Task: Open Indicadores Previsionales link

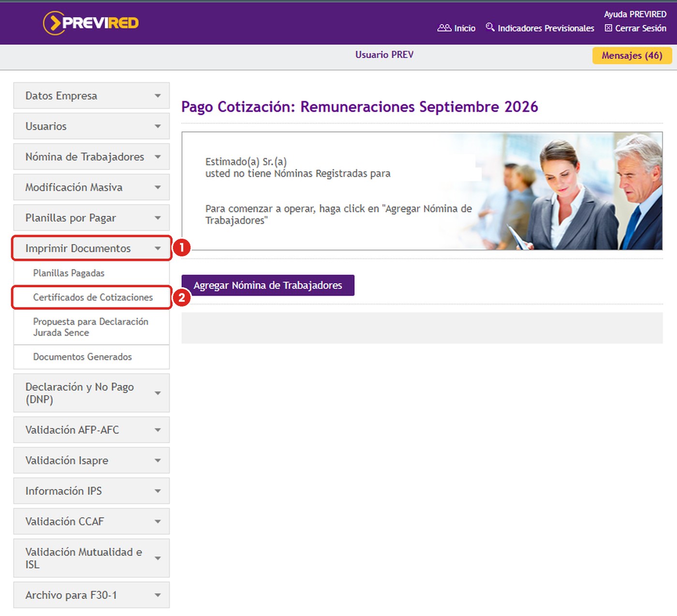Action: pyautogui.click(x=546, y=29)
